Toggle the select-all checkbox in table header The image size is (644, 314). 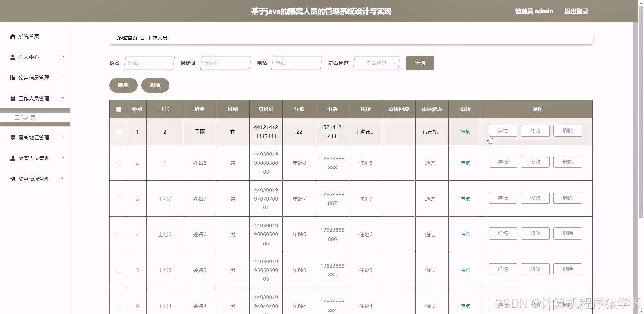pyautogui.click(x=119, y=109)
